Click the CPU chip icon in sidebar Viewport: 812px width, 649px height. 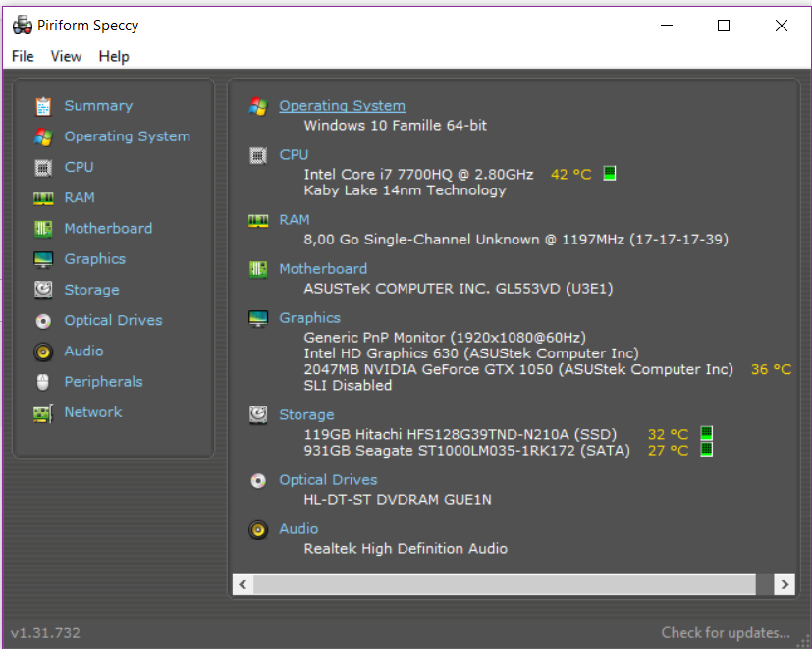click(x=43, y=167)
